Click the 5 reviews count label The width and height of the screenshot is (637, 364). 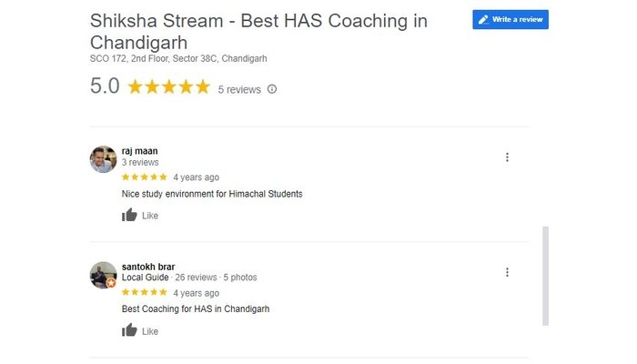coord(239,89)
